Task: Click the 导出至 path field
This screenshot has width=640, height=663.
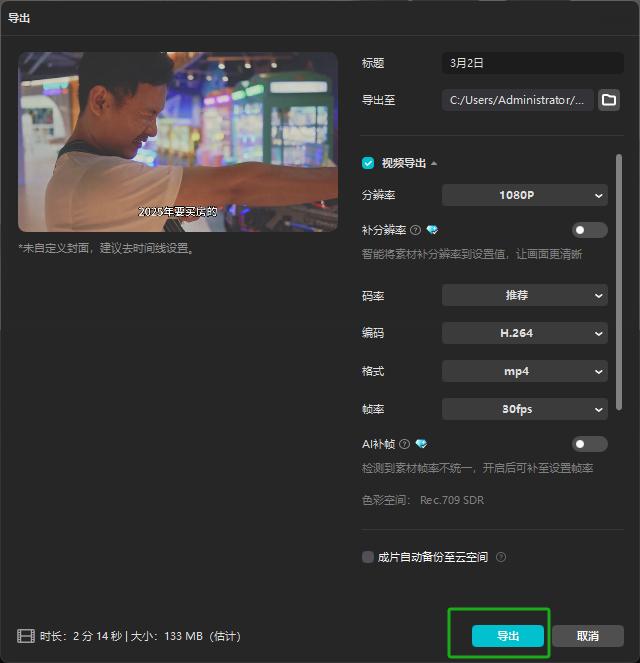Action: click(518, 100)
